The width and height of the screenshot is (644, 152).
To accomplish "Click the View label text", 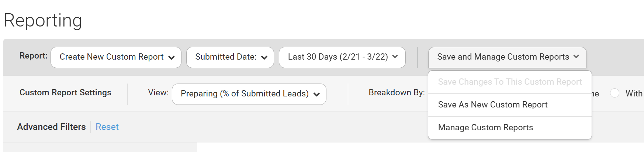I will (x=158, y=93).
